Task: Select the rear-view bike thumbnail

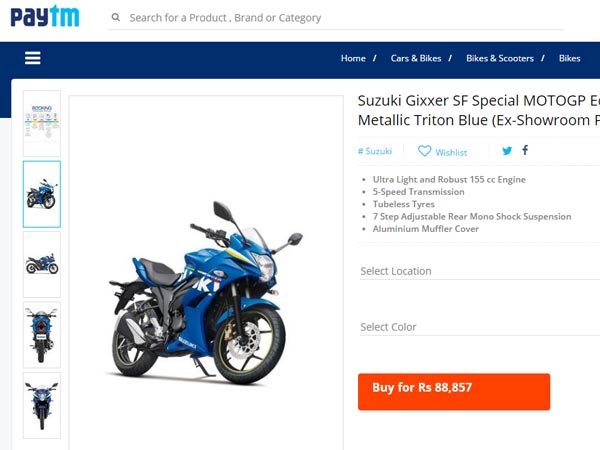Action: point(42,335)
